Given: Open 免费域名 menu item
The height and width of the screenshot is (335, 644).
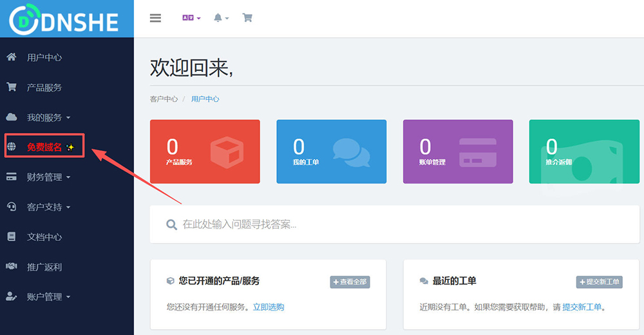Looking at the screenshot, I should [x=44, y=147].
